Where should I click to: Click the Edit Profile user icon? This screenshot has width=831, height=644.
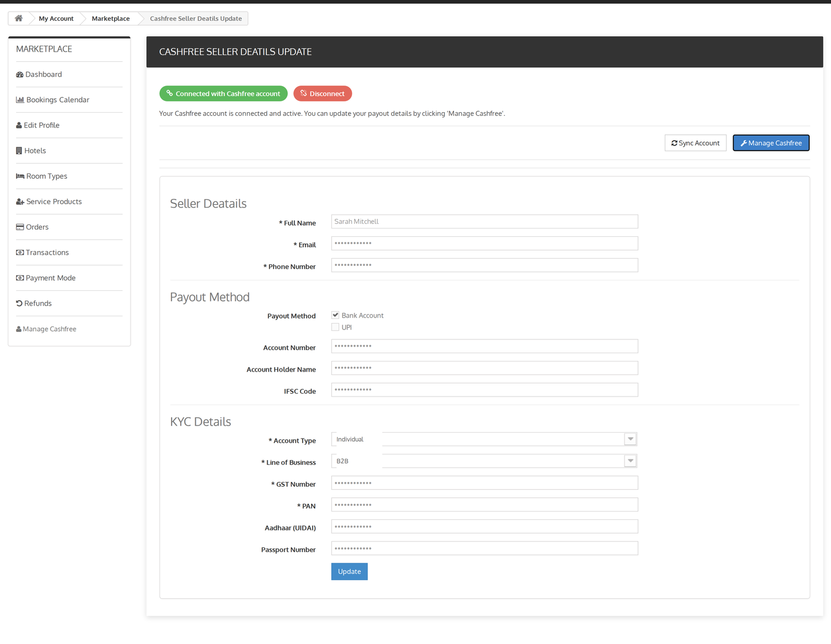(19, 125)
